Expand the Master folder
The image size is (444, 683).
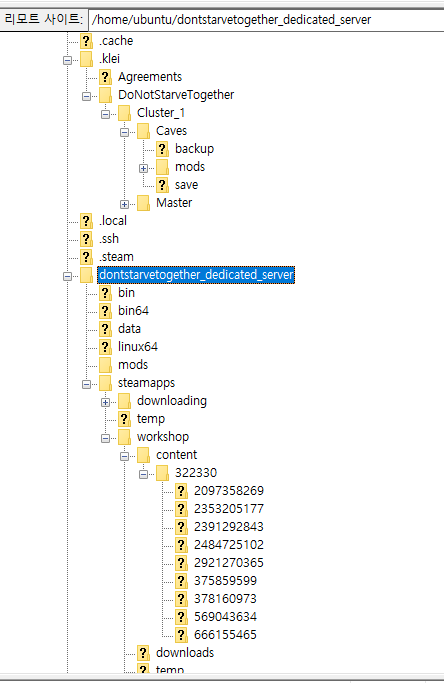(124, 204)
